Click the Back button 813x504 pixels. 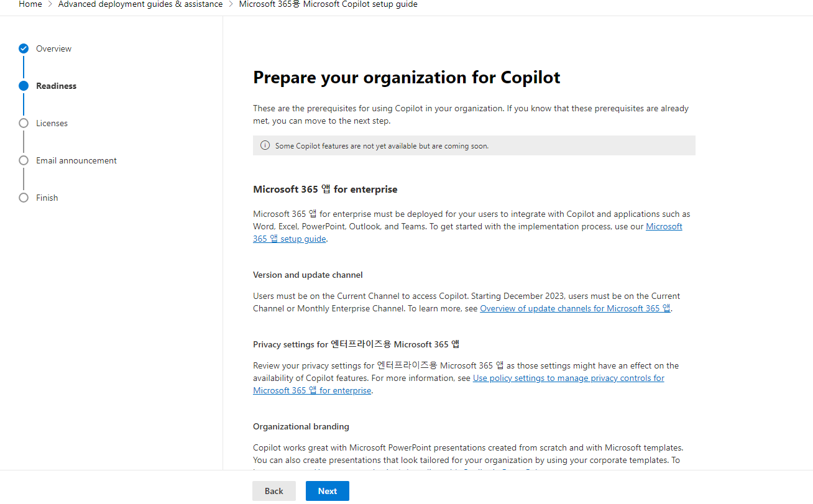274,491
